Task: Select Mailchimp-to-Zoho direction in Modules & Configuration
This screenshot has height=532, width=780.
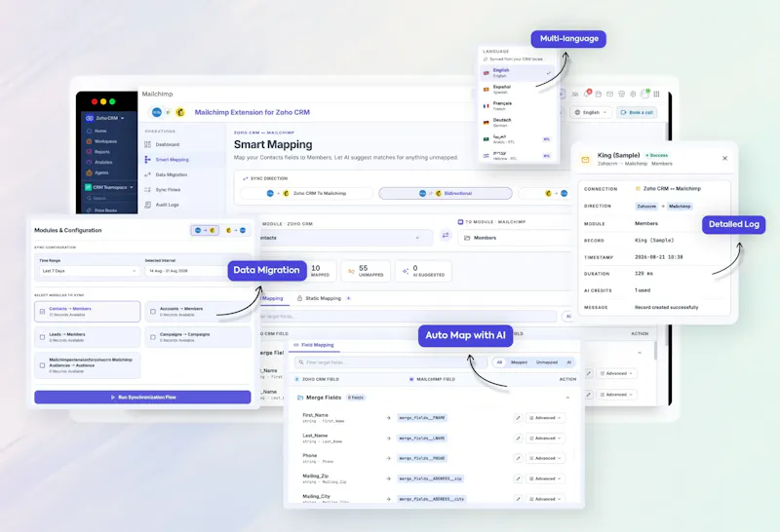Action: (x=236, y=230)
